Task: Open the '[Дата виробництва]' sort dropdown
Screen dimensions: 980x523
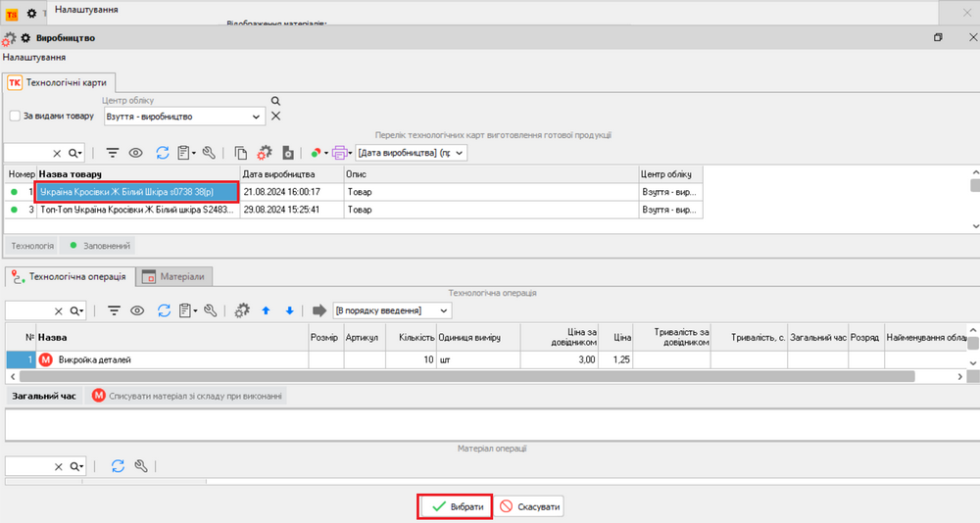Action: coord(460,153)
